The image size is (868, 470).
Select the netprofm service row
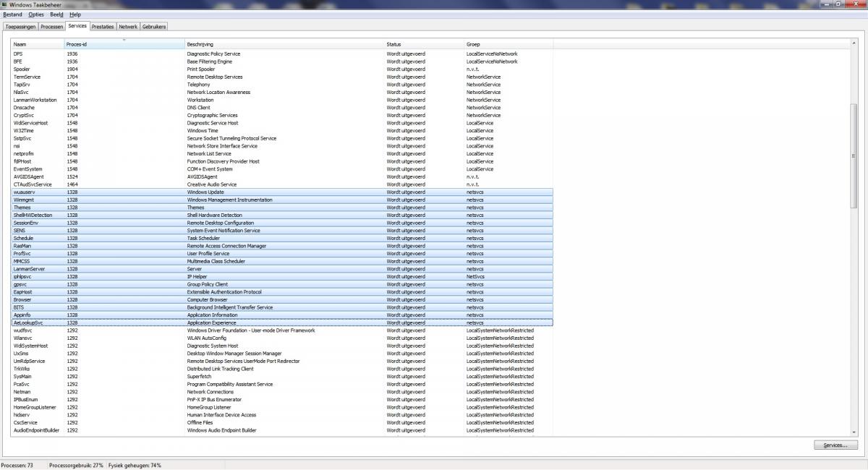tap(283, 154)
